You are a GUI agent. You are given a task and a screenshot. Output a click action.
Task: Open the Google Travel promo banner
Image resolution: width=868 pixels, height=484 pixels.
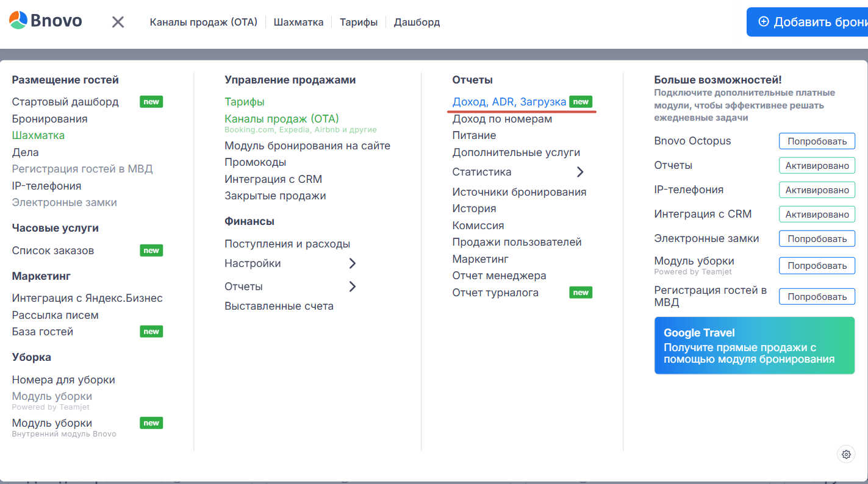click(754, 345)
